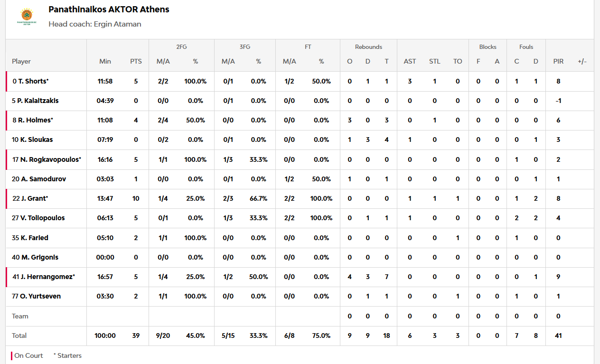Open T. Shorts player row

click(33, 81)
